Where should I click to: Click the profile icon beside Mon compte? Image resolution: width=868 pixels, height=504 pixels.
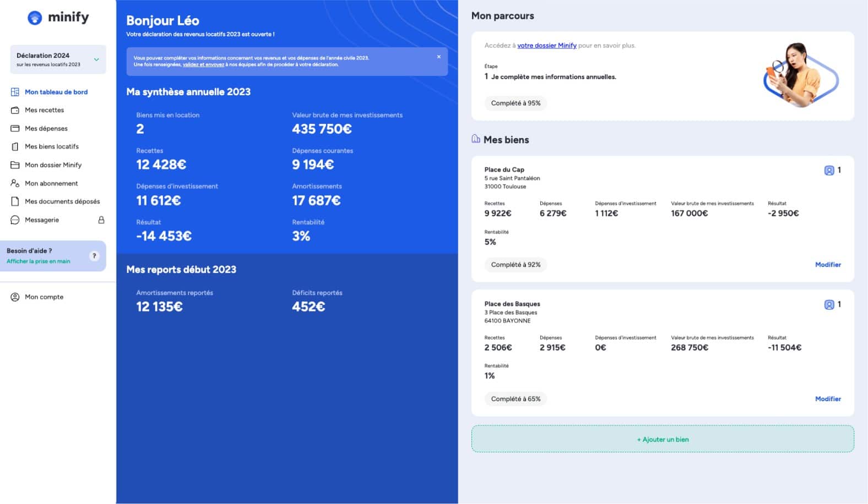tap(15, 297)
